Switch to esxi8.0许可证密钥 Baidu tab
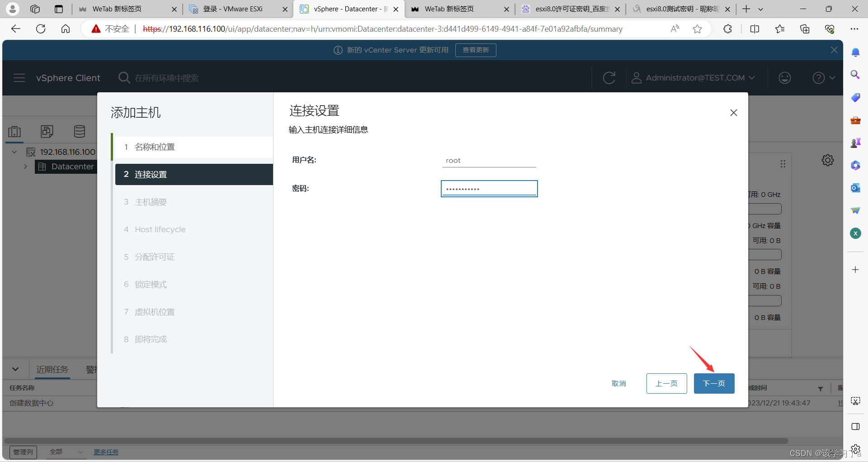 (x=571, y=9)
